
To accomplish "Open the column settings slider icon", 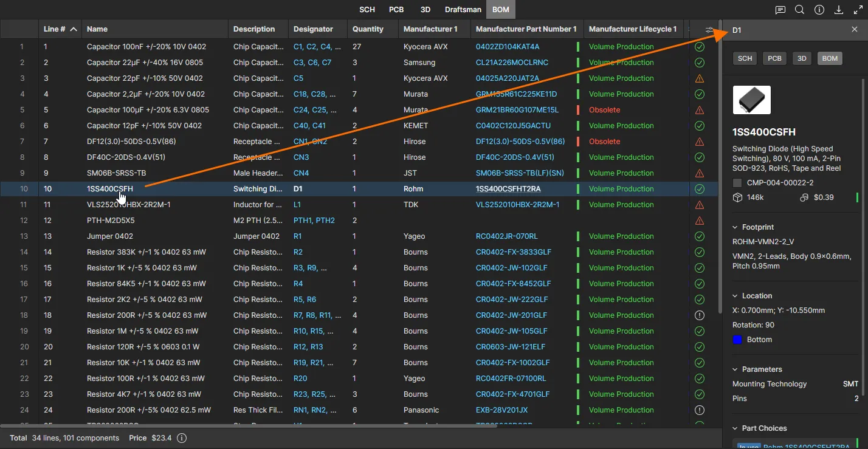I will 709,30.
